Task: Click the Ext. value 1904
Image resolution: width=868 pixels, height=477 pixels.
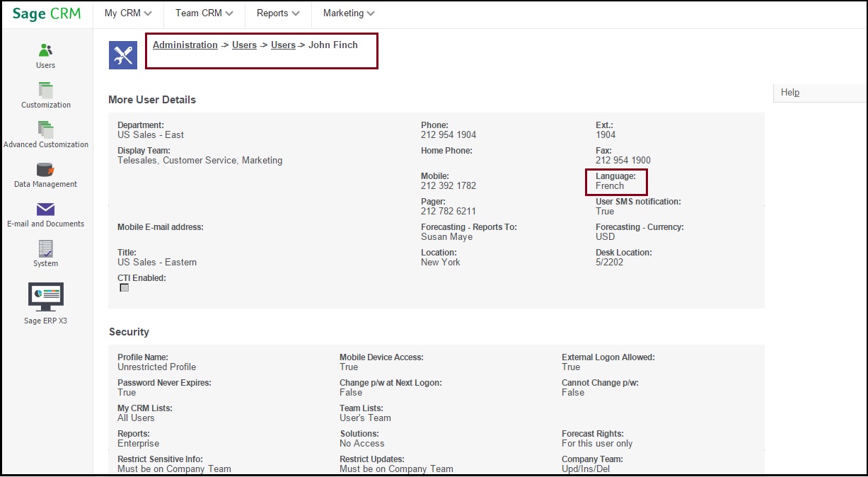Action: 606,135
